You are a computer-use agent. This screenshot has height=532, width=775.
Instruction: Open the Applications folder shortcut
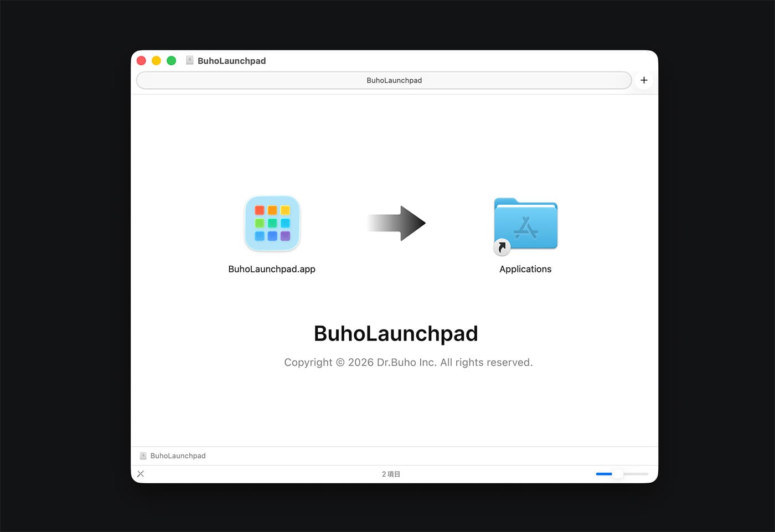pos(525,226)
